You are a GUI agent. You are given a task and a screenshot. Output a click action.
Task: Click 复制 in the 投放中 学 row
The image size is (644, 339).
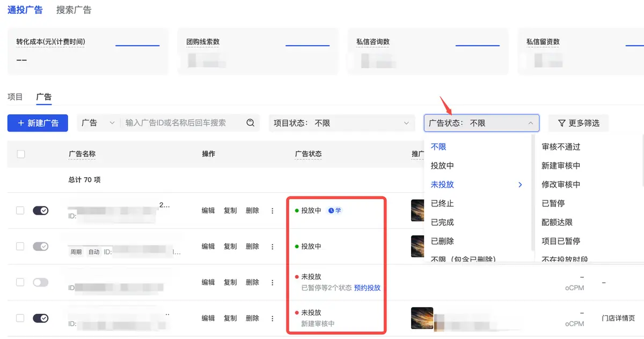[x=230, y=211]
